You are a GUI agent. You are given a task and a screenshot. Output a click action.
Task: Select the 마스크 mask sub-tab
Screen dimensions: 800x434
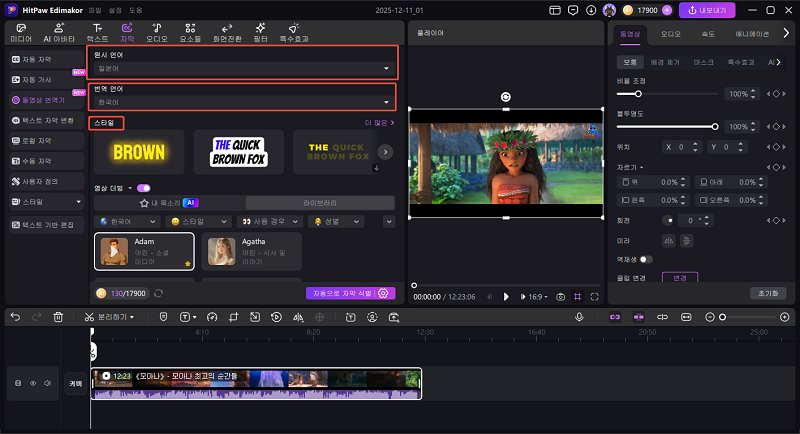click(x=703, y=62)
